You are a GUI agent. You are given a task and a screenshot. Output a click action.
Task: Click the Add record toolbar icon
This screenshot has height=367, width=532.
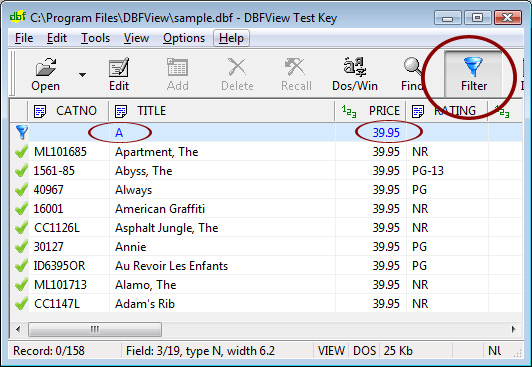tap(177, 67)
